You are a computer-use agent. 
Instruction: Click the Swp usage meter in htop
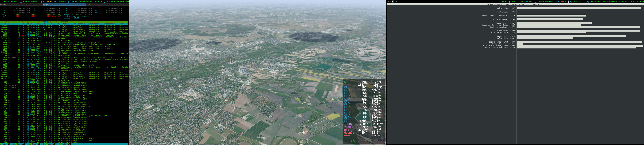click(32, 16)
